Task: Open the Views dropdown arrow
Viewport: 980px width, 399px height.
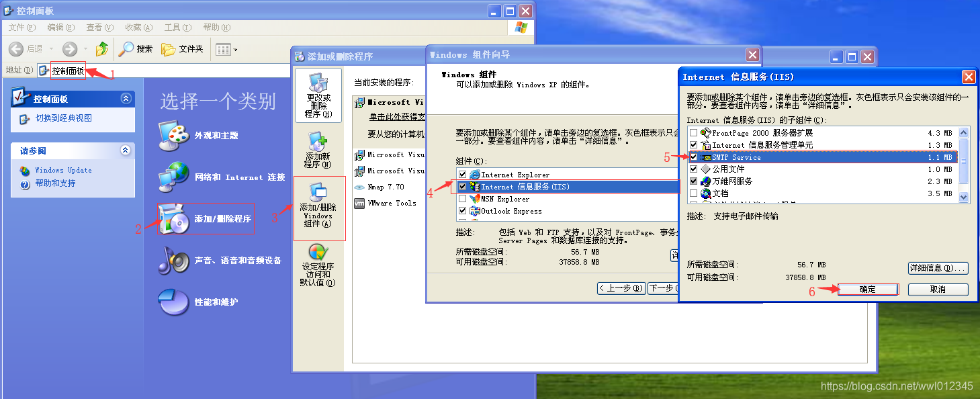Action: (236, 50)
